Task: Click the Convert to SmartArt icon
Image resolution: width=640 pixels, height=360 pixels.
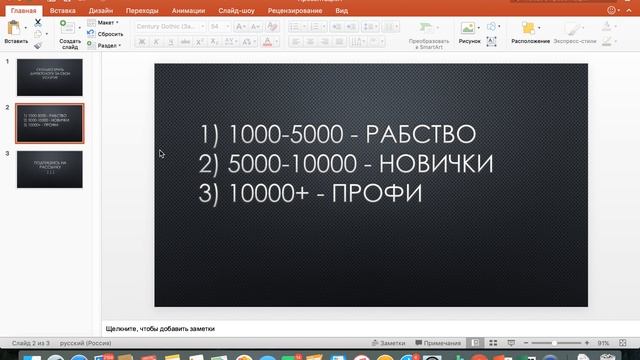Action: (x=426, y=27)
